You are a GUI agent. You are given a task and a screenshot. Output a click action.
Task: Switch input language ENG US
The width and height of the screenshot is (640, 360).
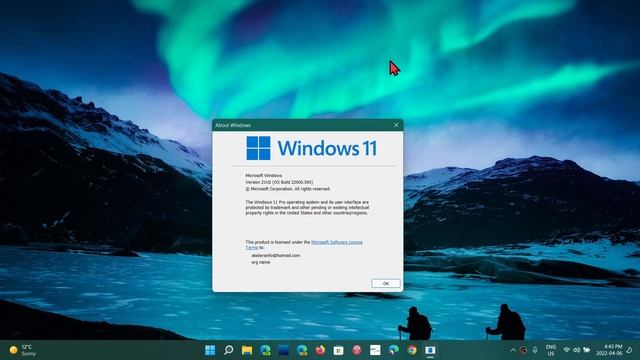click(x=551, y=350)
